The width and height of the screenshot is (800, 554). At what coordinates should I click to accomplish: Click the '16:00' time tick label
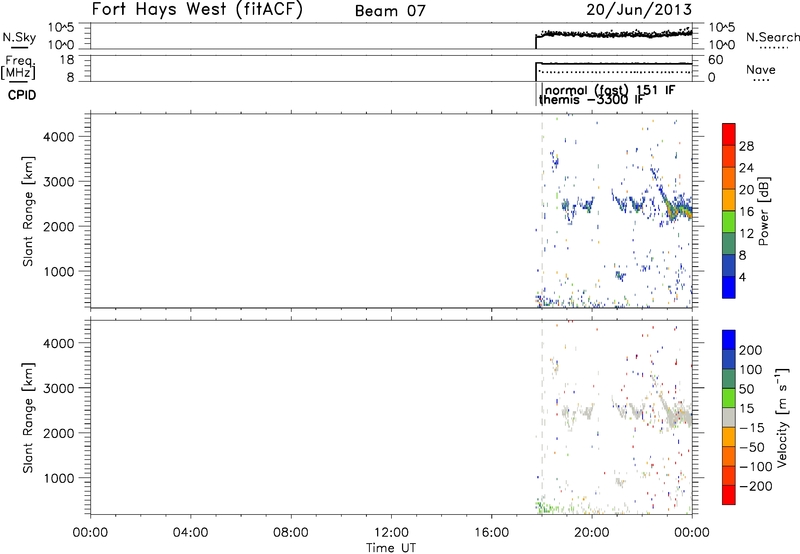(491, 533)
